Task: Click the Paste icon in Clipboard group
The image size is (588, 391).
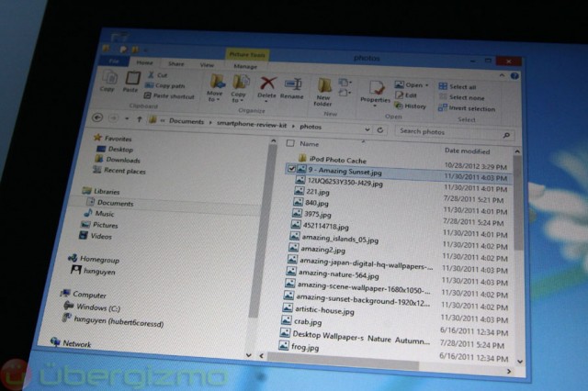Action: 130,83
